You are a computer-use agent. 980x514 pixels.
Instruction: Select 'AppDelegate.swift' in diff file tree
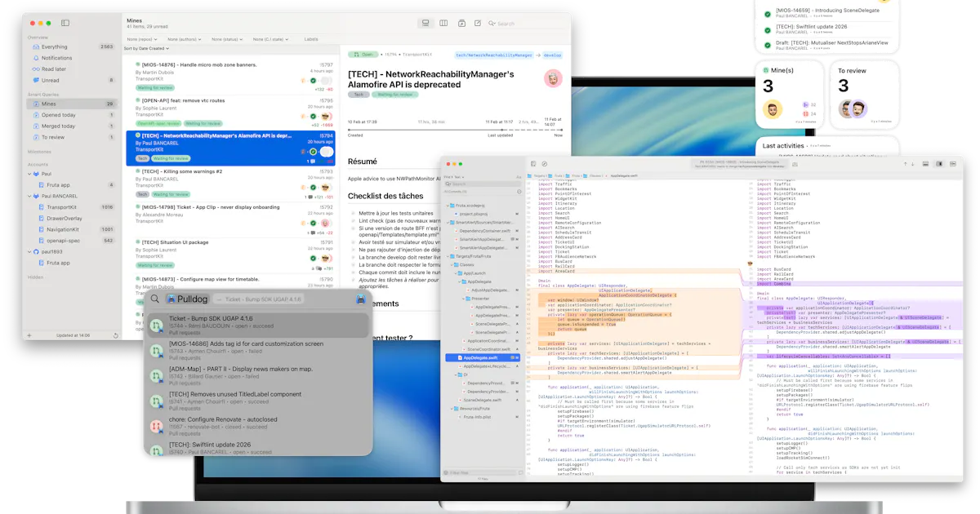click(x=484, y=358)
